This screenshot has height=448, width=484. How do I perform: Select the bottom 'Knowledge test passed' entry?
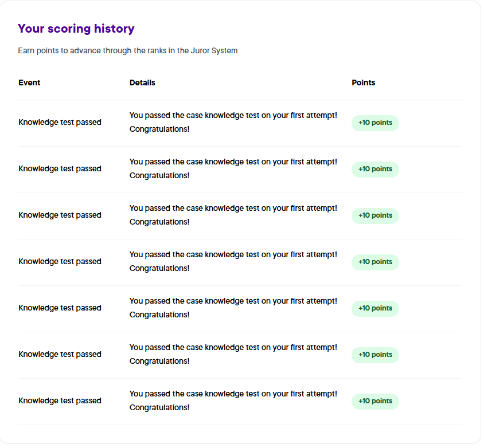pyautogui.click(x=60, y=400)
